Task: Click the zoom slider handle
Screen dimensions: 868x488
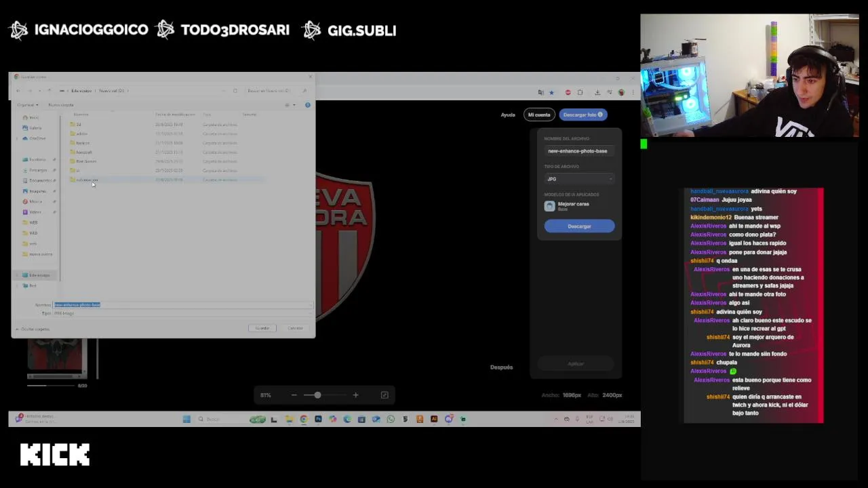Action: [317, 395]
